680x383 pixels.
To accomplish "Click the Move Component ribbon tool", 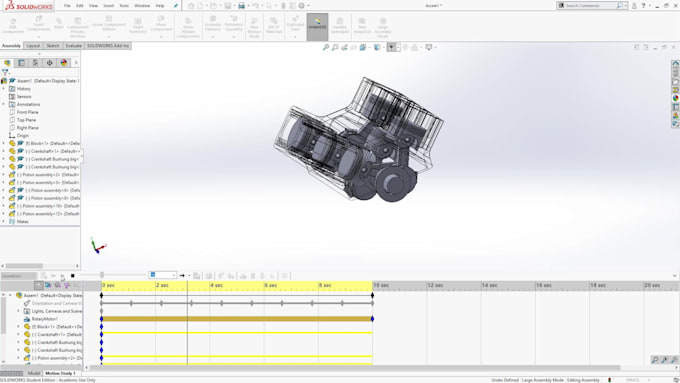I will pos(161,25).
